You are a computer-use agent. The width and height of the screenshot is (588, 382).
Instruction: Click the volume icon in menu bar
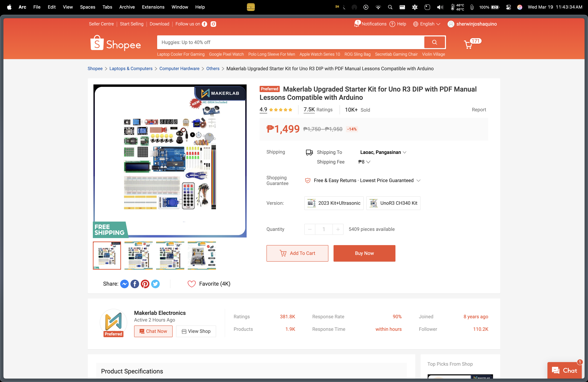[x=440, y=7]
